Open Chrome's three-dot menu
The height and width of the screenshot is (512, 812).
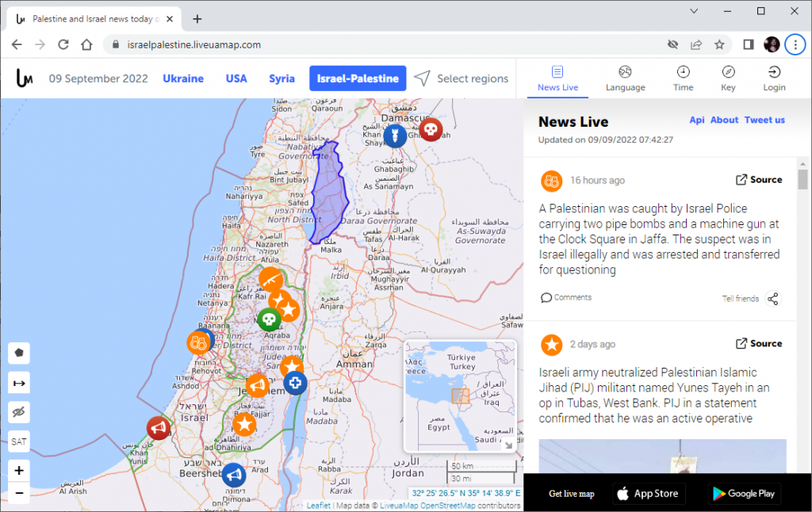click(x=795, y=44)
